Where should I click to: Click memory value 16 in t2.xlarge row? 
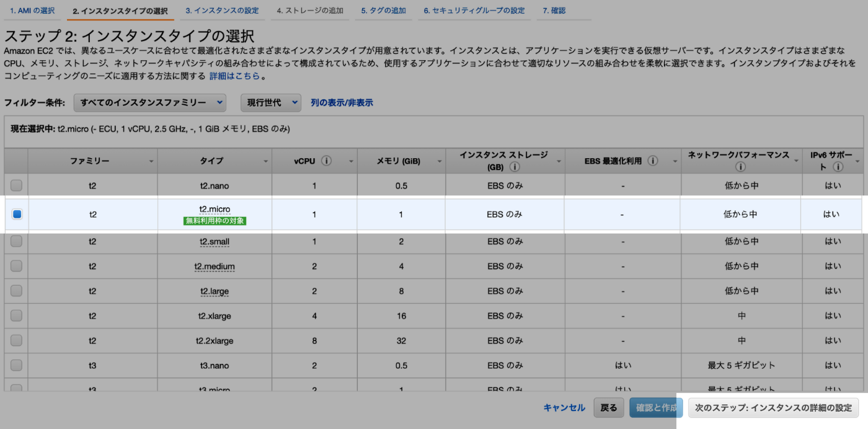[401, 316]
